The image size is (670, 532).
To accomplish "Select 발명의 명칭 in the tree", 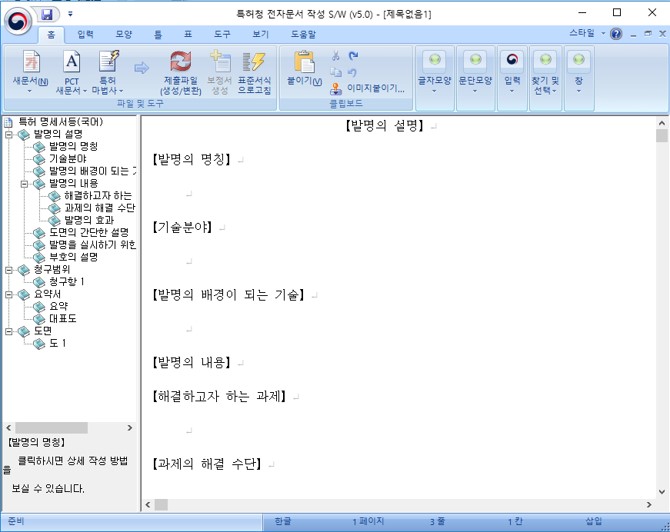I will 73,147.
